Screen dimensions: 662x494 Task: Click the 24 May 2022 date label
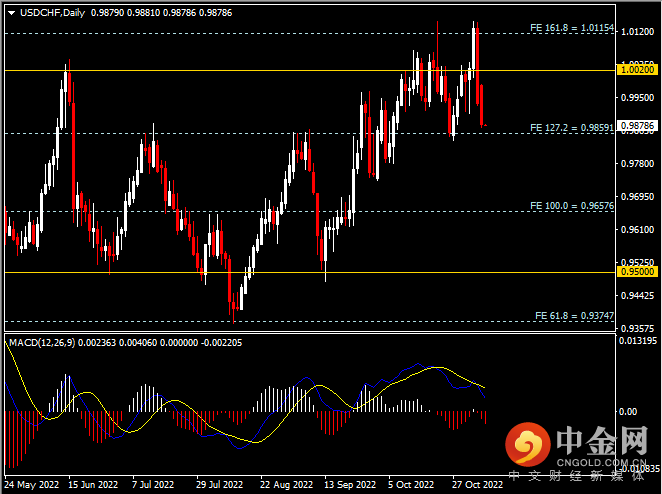pyautogui.click(x=32, y=484)
